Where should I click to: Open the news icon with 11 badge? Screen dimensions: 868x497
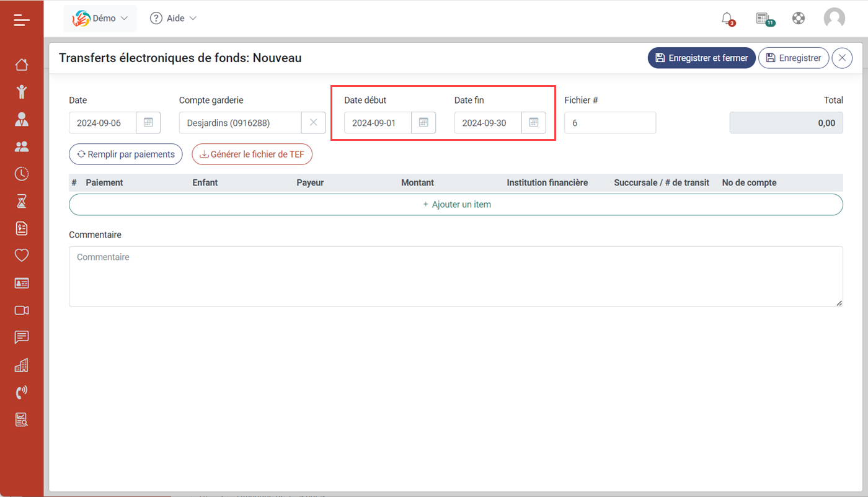[764, 19]
